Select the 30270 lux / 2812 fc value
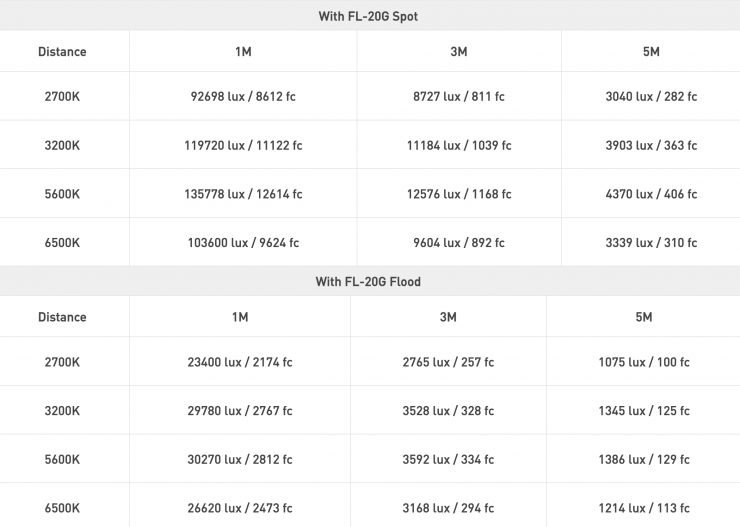Screen dimensions: 740x527 click(240, 460)
